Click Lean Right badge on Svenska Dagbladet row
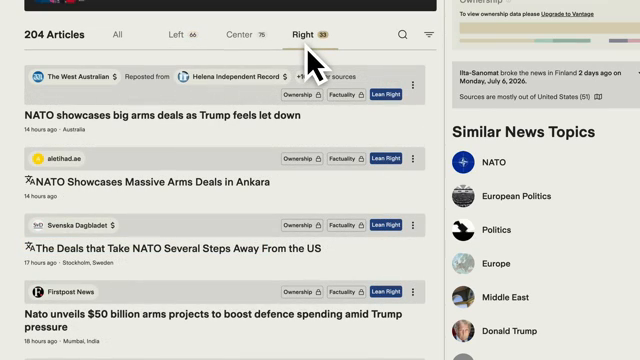Screen dimensions: 640x360 386,225
